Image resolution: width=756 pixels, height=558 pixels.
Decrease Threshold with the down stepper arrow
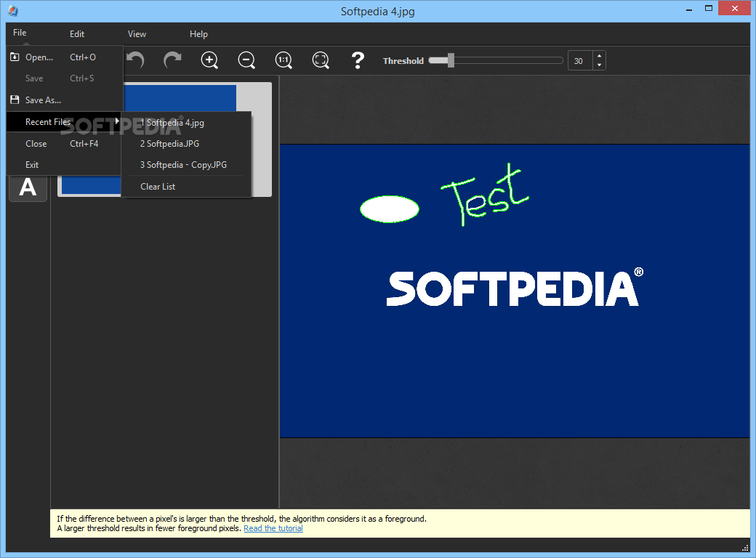599,65
